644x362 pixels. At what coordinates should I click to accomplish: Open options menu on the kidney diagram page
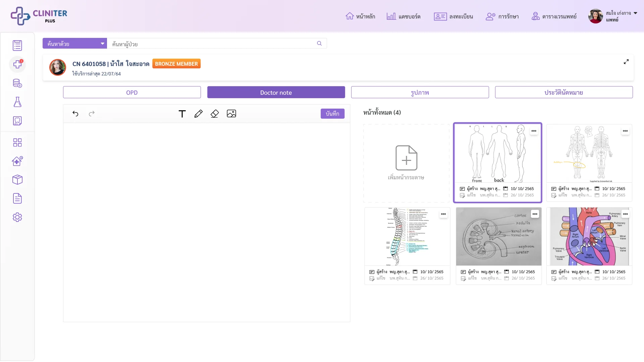click(535, 214)
